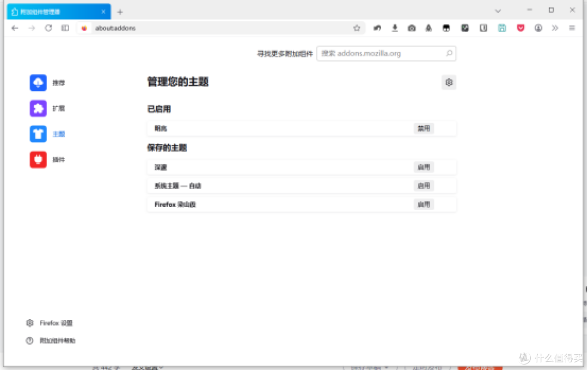Click the undo closed tab arrow icon
This screenshot has height=370, width=588.
click(x=377, y=28)
